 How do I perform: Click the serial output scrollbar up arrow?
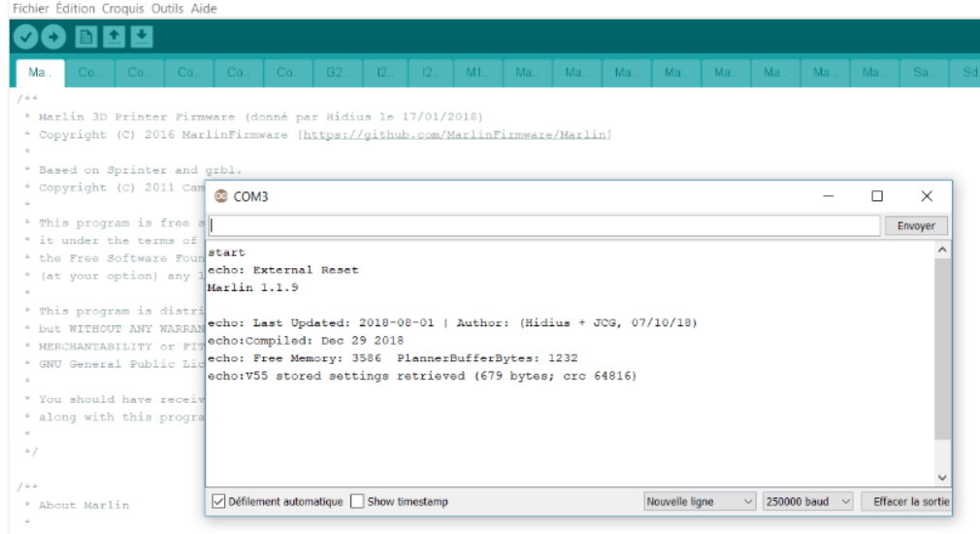point(942,250)
